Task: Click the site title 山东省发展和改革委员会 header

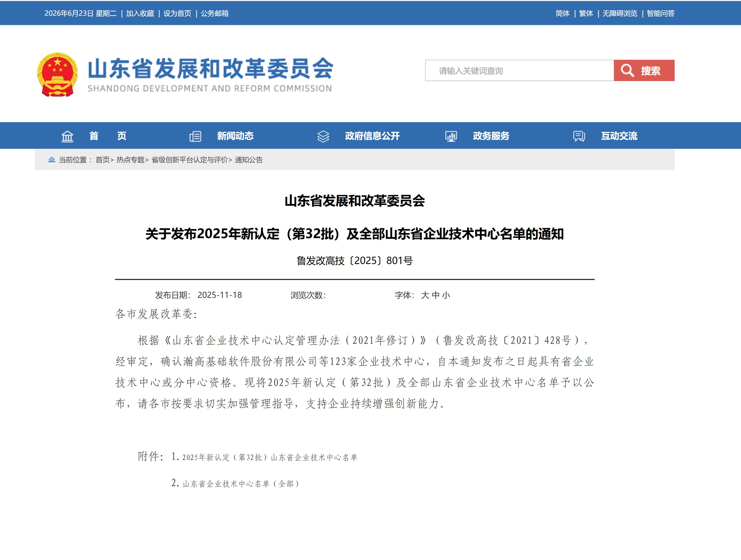Action: pyautogui.click(x=210, y=68)
